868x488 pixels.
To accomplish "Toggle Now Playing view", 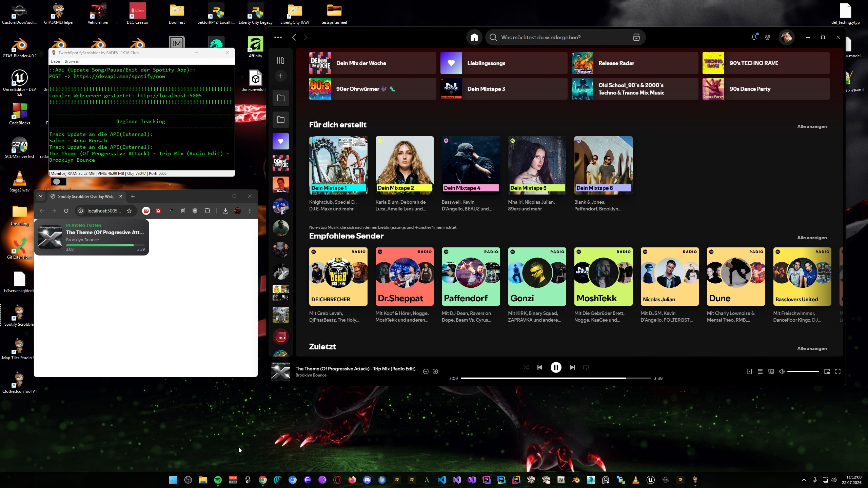I will coord(749,372).
